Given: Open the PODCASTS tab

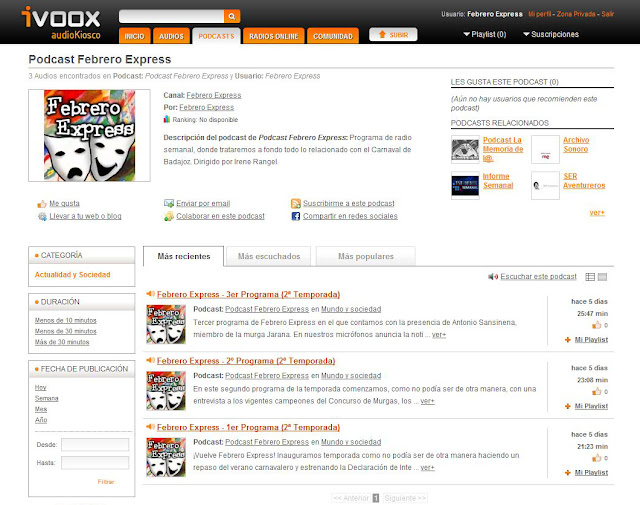Looking at the screenshot, I should tap(216, 36).
